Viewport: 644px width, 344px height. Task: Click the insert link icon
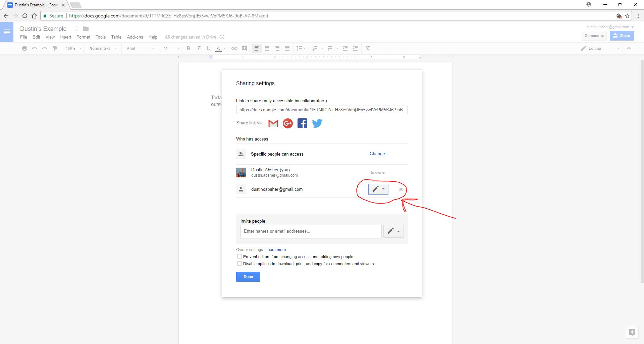pyautogui.click(x=234, y=48)
